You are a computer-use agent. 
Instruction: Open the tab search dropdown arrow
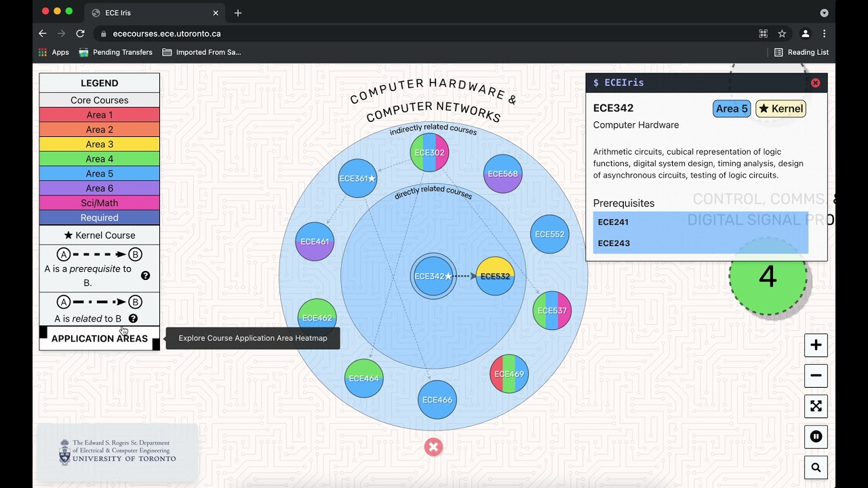[824, 13]
